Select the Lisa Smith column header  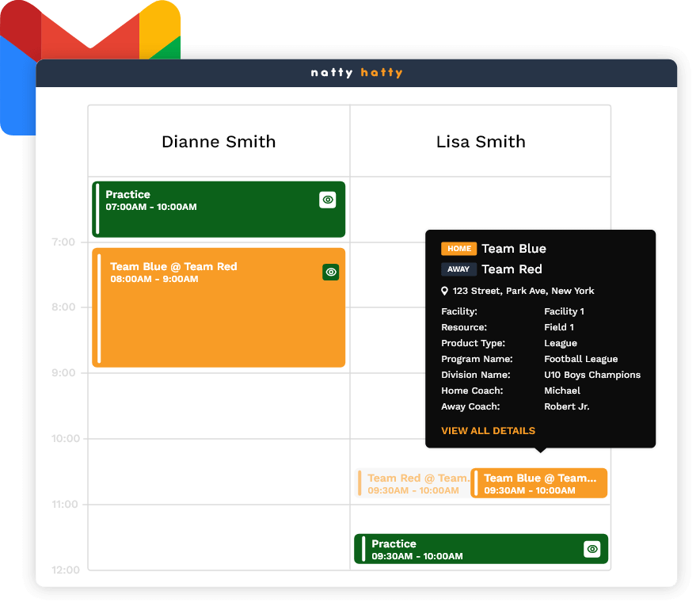[481, 142]
